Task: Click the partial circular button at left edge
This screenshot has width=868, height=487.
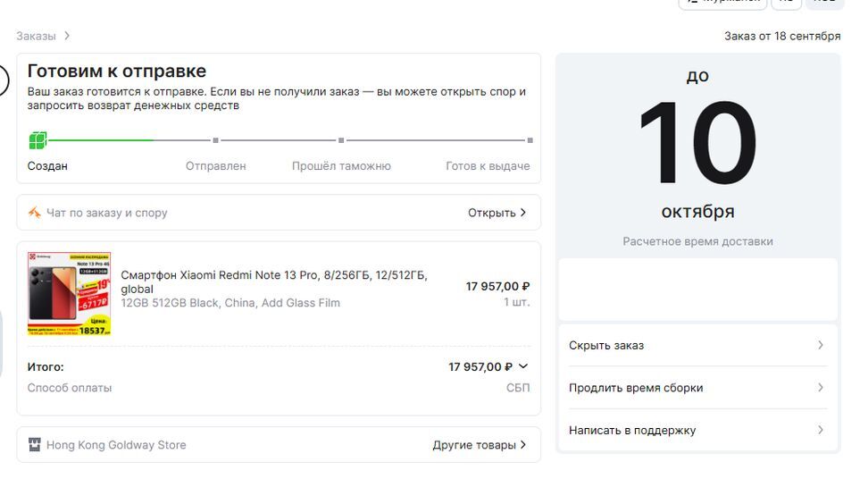Action: 4,80
